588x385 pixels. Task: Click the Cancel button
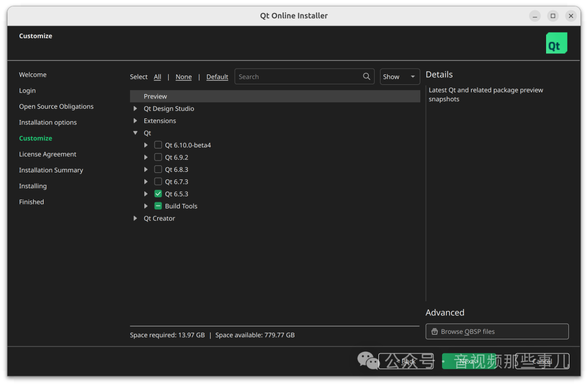click(542, 362)
